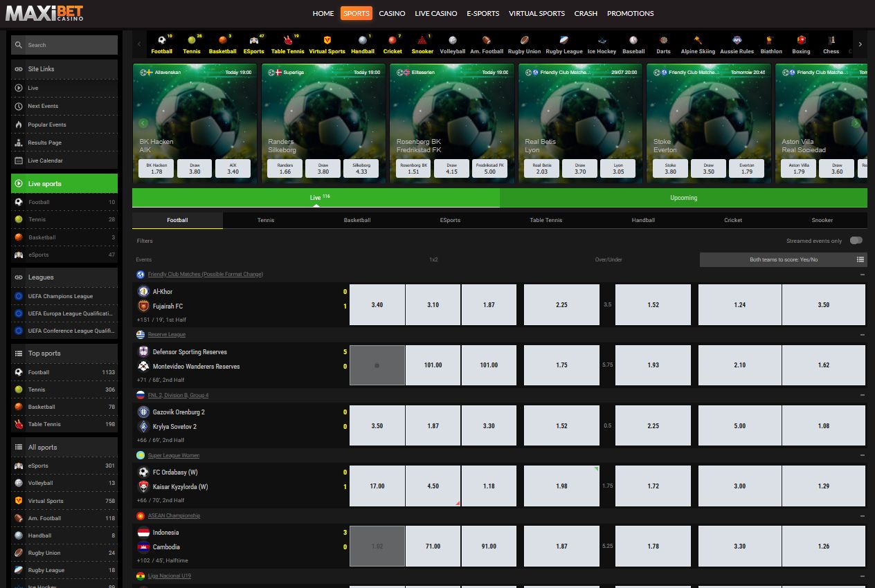This screenshot has height=588, width=875.
Task: Switch to the Table Tennis live tab
Action: coord(546,220)
